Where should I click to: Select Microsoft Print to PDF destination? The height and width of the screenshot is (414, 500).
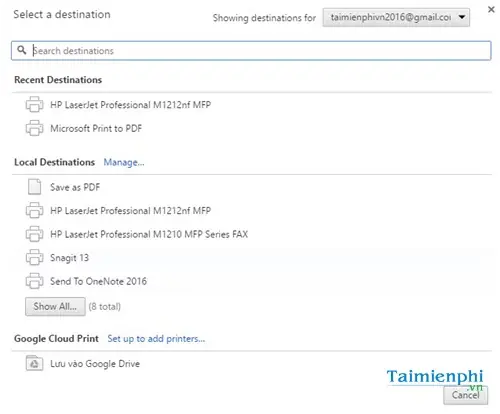pos(96,128)
